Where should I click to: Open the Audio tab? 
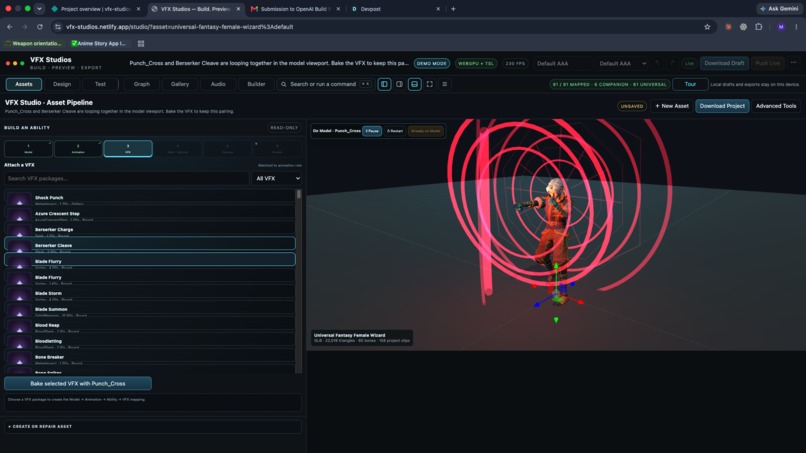[218, 84]
